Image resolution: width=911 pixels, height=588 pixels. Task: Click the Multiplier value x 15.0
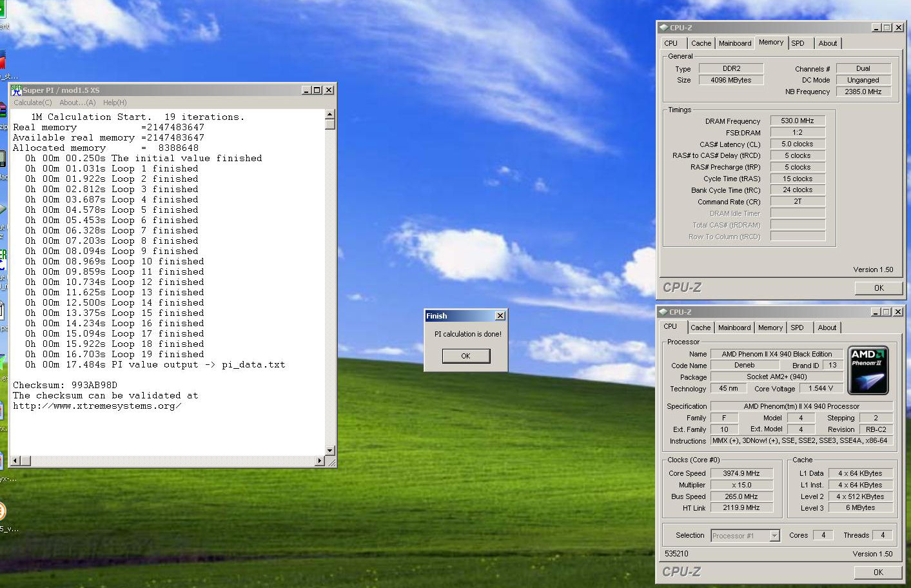(741, 485)
